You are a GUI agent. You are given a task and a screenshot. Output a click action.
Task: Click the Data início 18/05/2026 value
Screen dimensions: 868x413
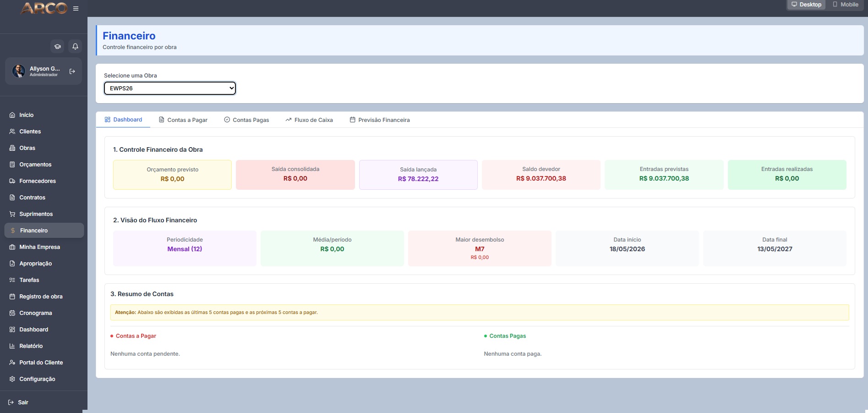click(x=627, y=249)
